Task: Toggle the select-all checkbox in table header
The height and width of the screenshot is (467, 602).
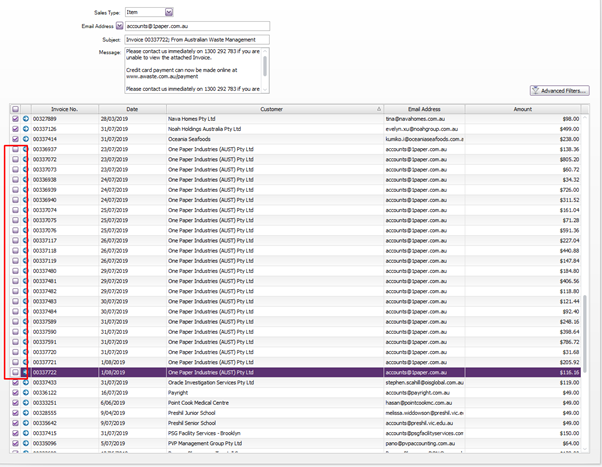Action: [15, 109]
